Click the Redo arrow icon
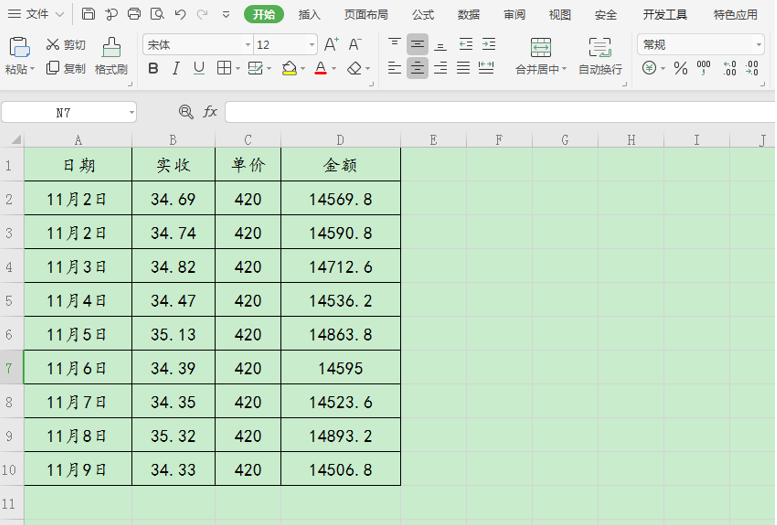The height and width of the screenshot is (525, 777). (202, 14)
